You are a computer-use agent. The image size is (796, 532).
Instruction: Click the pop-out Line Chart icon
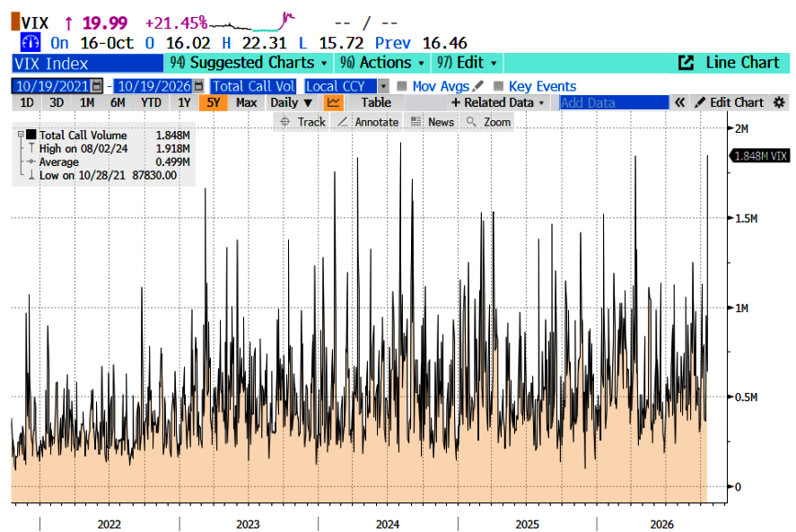[686, 63]
